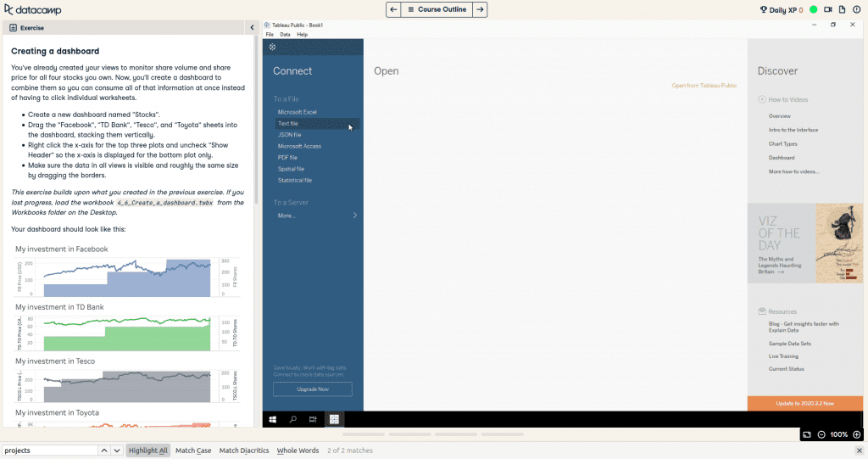Open Tableau Help menu
This screenshot has height=459, width=868.
pyautogui.click(x=302, y=35)
